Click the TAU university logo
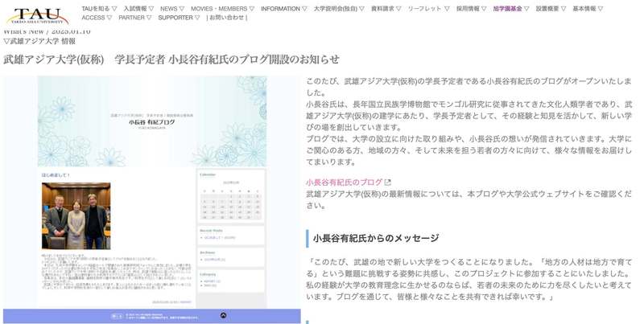 pos(38,15)
